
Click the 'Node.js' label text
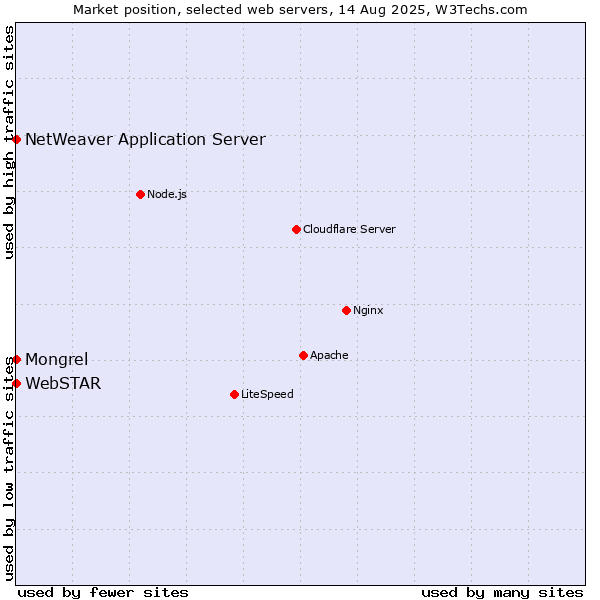[167, 194]
